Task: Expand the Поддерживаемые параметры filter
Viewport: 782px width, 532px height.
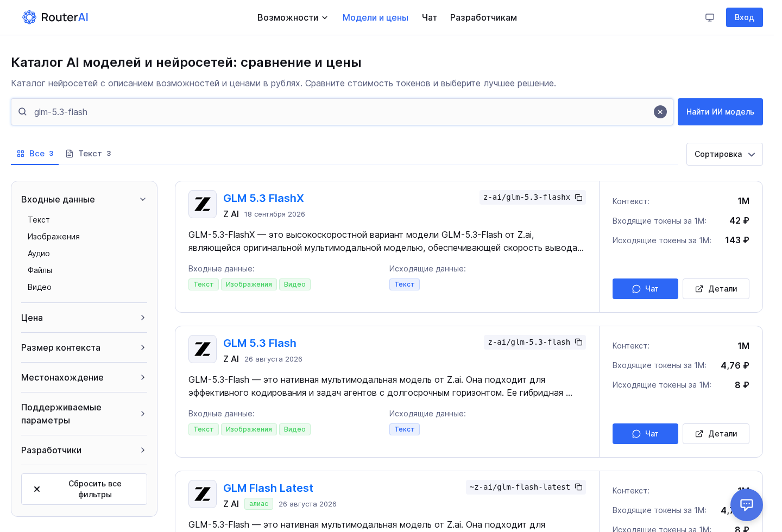Action: 84,414
